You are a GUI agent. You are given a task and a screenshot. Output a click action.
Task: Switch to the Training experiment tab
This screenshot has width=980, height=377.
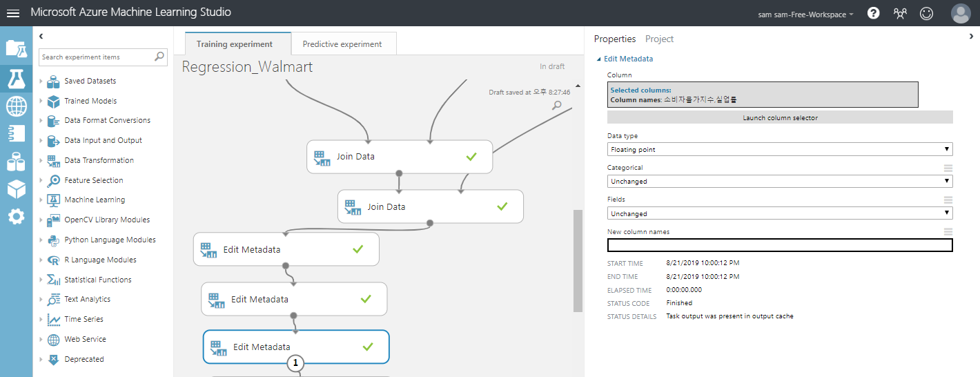(x=238, y=43)
